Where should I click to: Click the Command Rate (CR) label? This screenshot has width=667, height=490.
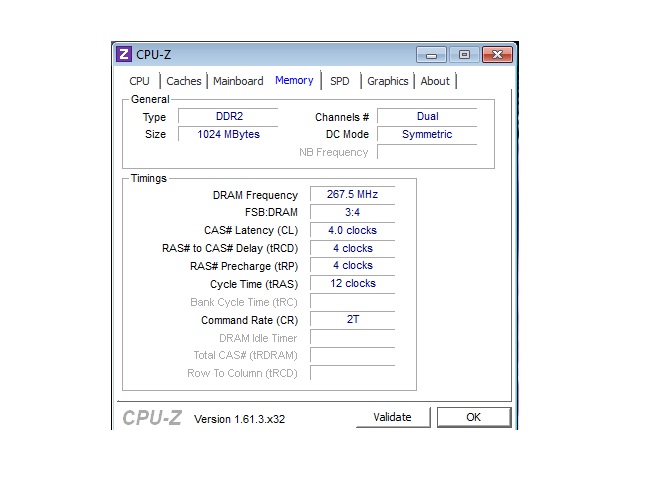pyautogui.click(x=249, y=320)
